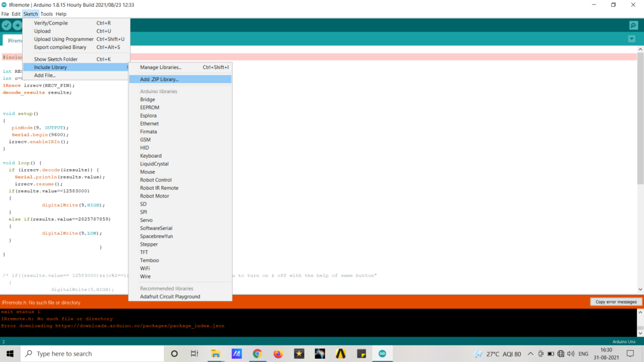644x362 pixels.
Task: Click the network globe tray icon
Action: [x=560, y=353]
